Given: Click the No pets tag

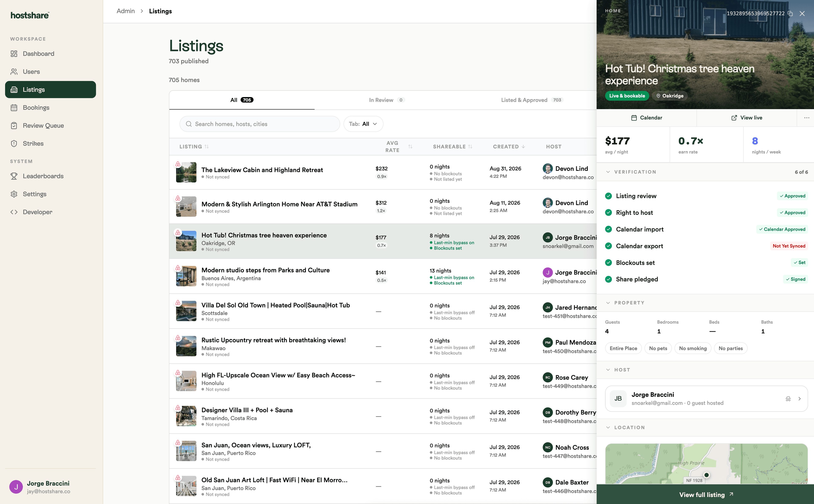Looking at the screenshot, I should 658,348.
